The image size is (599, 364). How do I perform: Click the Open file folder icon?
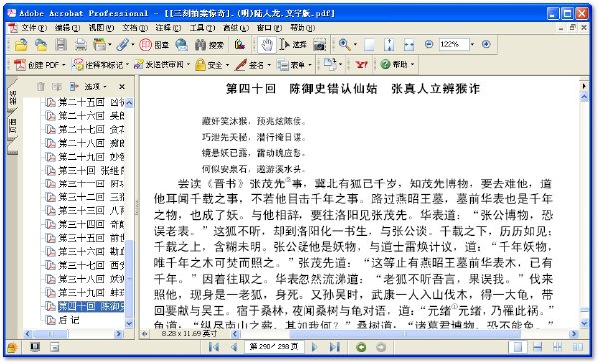21,45
